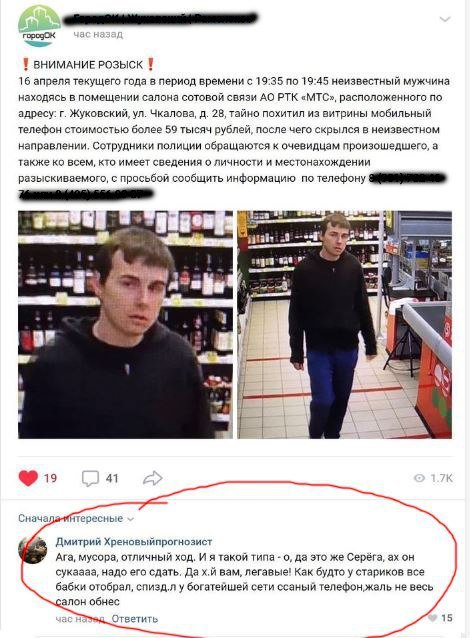
Task: Open comments via speech bubble icon
Action: [x=90, y=478]
